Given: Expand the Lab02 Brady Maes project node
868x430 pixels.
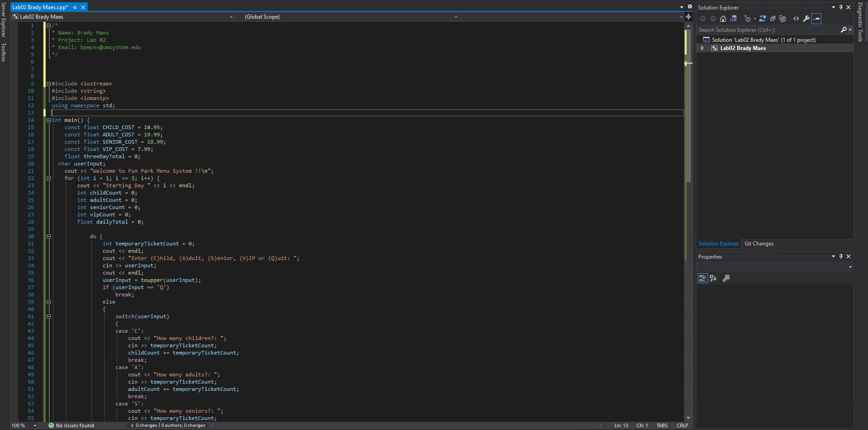Looking at the screenshot, I should pyautogui.click(x=702, y=48).
